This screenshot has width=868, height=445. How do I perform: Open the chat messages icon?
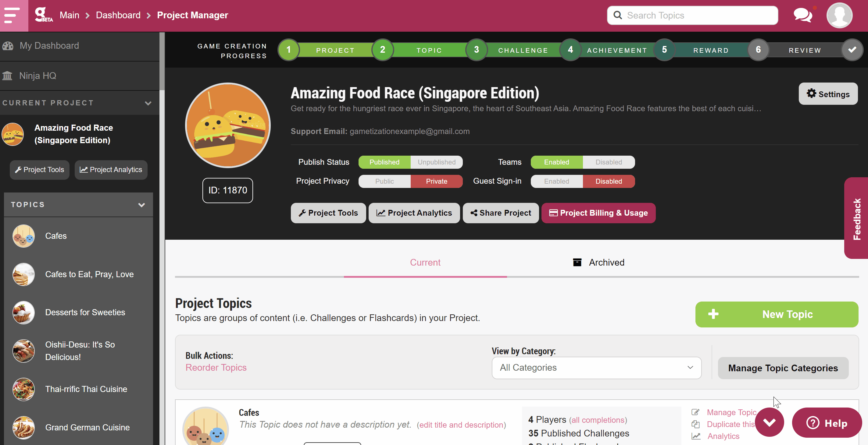(x=803, y=15)
